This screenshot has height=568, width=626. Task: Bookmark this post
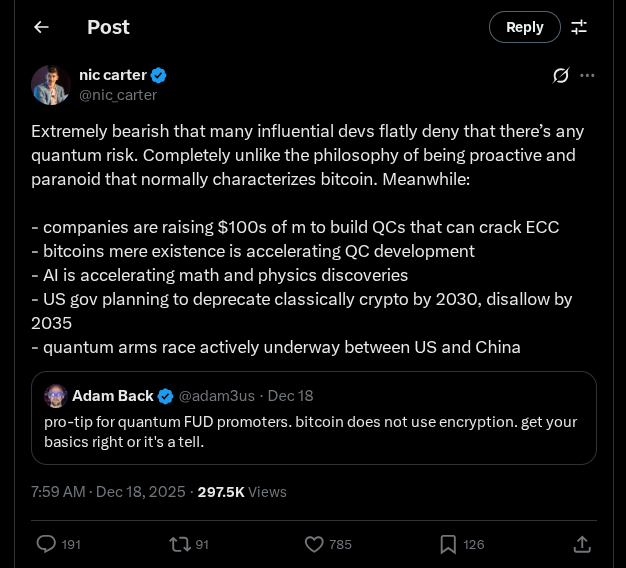[x=448, y=544]
